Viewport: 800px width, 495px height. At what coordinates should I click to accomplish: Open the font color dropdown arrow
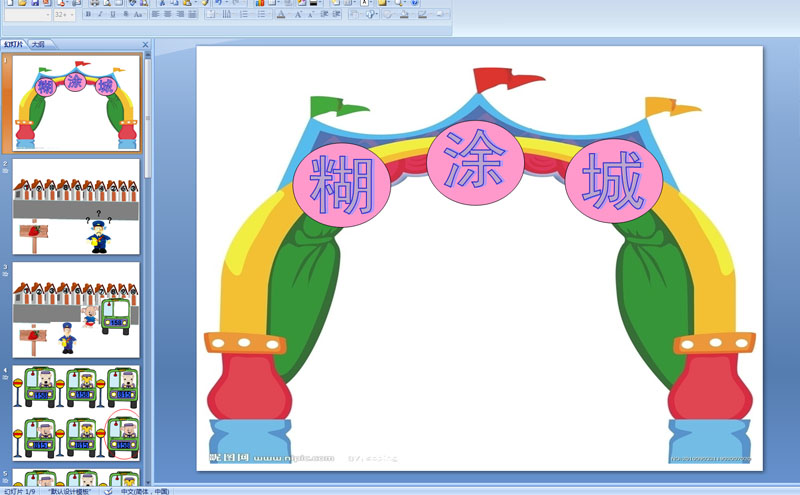point(289,14)
